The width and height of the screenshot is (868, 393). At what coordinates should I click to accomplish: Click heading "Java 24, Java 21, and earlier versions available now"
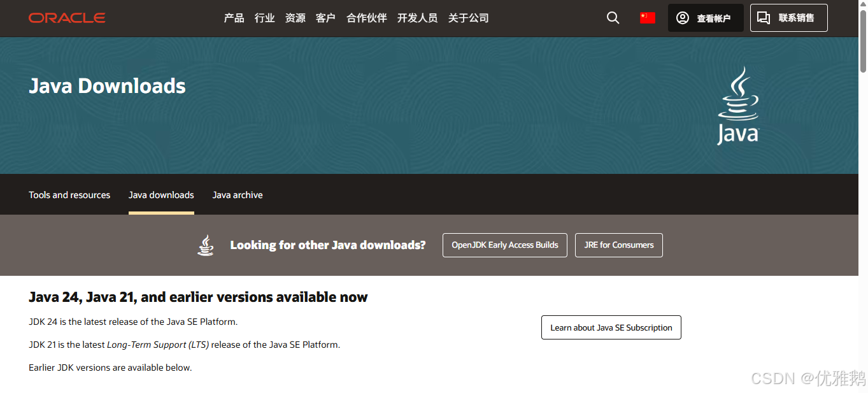tap(198, 297)
